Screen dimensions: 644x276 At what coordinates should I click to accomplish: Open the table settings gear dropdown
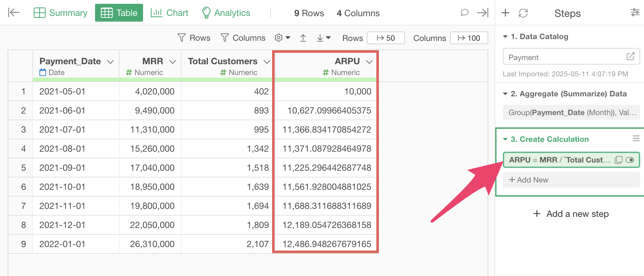point(282,38)
